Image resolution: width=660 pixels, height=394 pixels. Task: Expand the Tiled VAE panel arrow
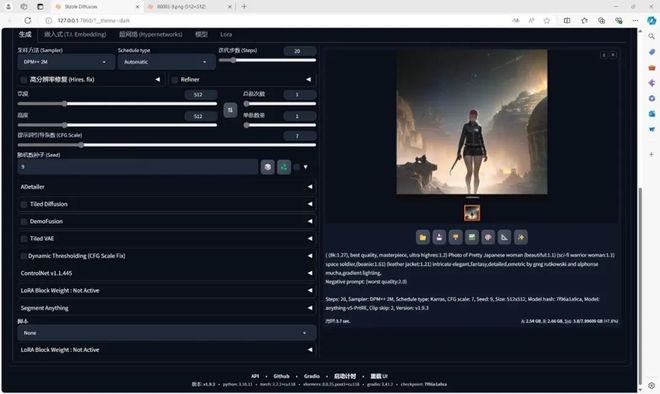(310, 239)
